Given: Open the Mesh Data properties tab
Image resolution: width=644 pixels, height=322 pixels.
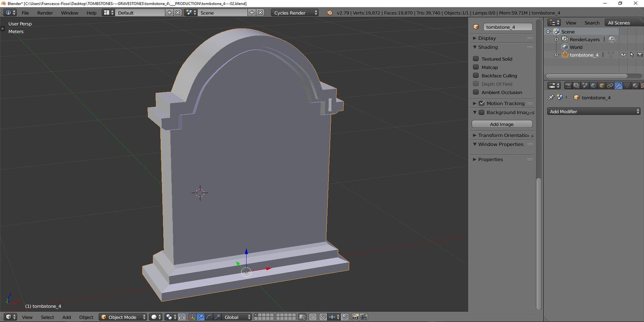Looking at the screenshot, I should click(627, 86).
